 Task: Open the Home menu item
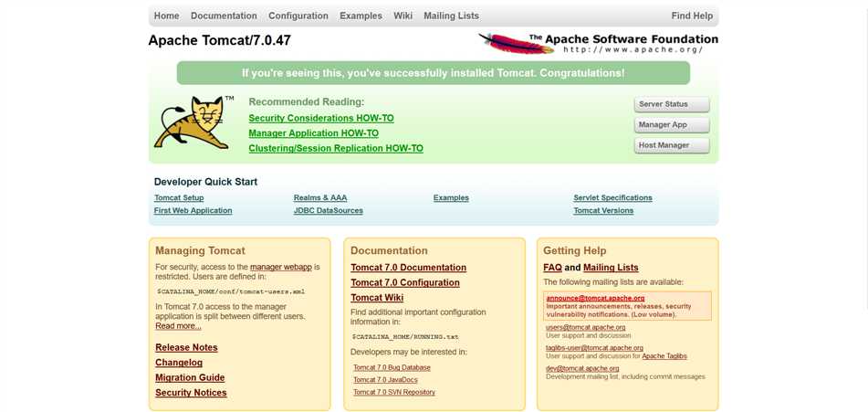coord(167,16)
